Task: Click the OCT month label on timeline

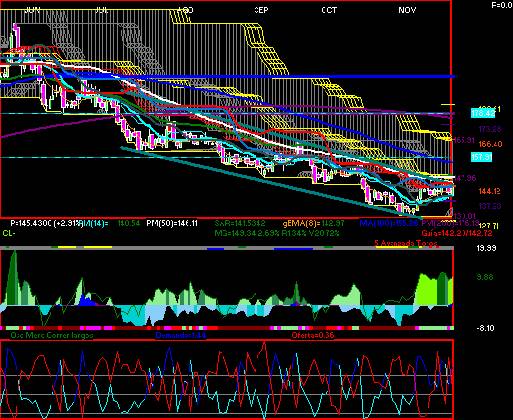Action: (x=329, y=10)
